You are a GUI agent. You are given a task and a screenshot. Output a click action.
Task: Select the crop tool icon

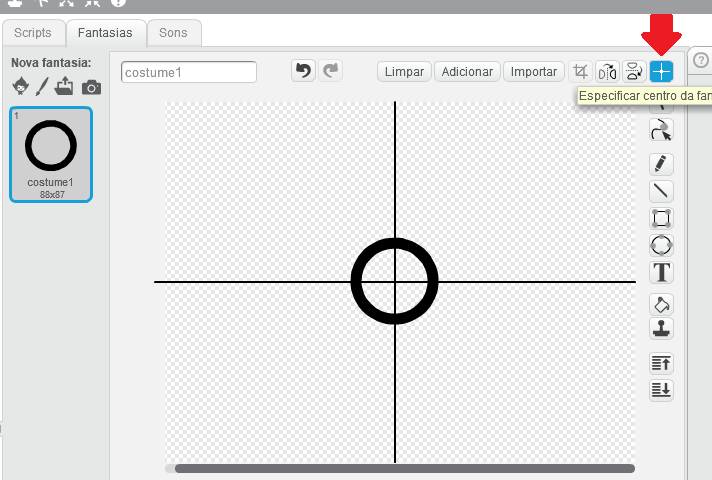point(580,72)
